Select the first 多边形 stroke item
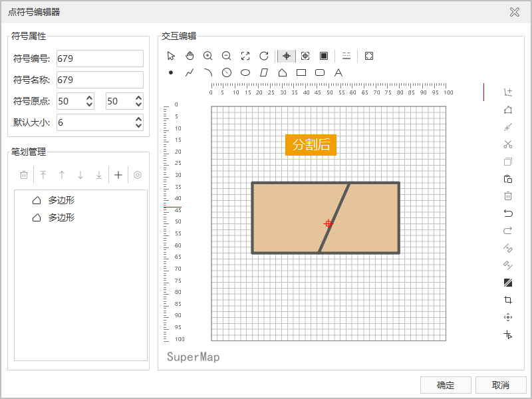532x399 pixels. coord(66,200)
